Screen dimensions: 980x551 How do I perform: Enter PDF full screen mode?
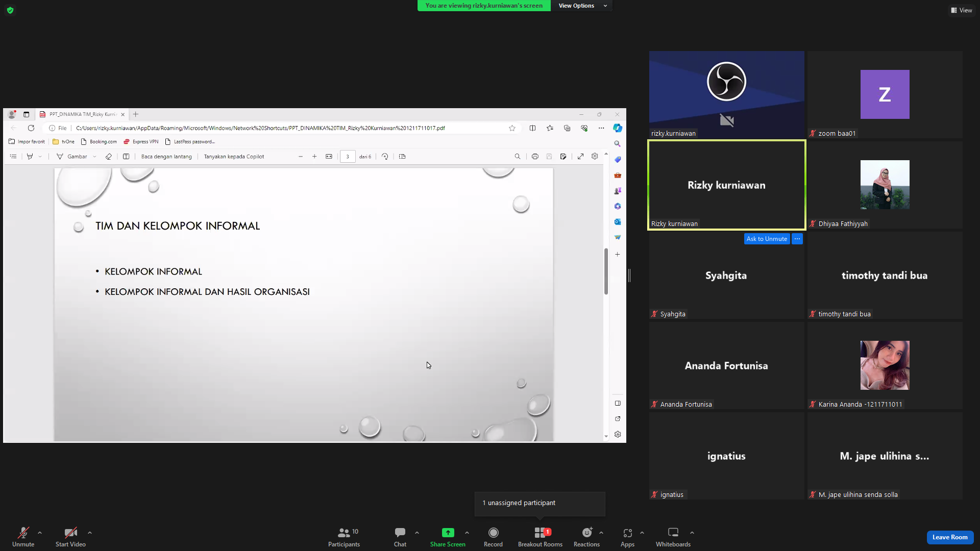pyautogui.click(x=580, y=157)
